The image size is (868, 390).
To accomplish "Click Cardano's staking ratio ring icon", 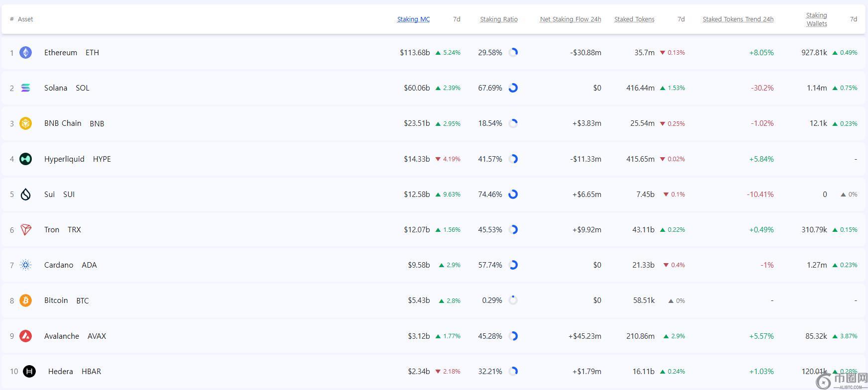I will point(513,265).
